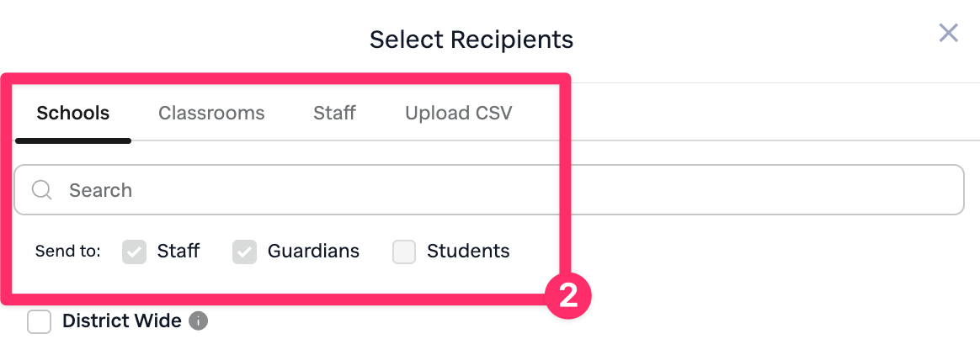Image resolution: width=980 pixels, height=355 pixels.
Task: Switch to the Schools tab
Action: (73, 113)
